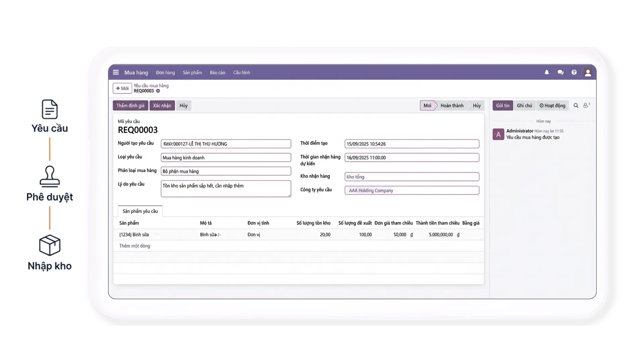Screen dimensions: 644x362
Task: Open the Báo cáo menu
Action: [x=217, y=73]
